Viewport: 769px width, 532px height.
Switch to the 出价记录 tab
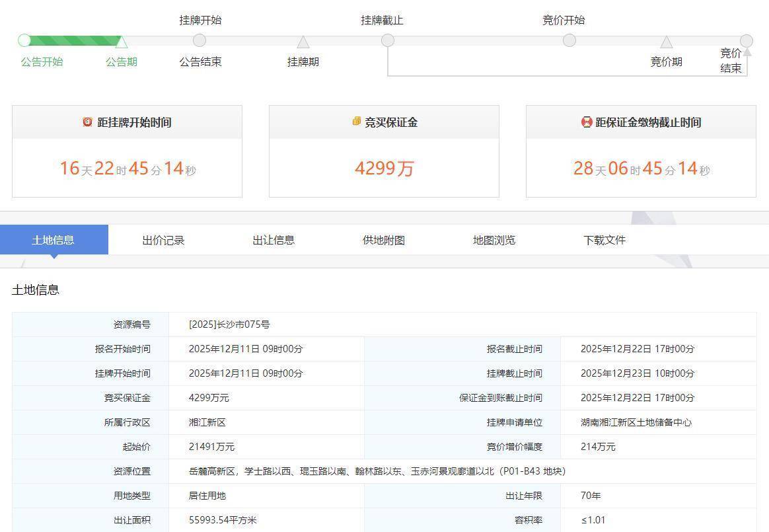(163, 240)
